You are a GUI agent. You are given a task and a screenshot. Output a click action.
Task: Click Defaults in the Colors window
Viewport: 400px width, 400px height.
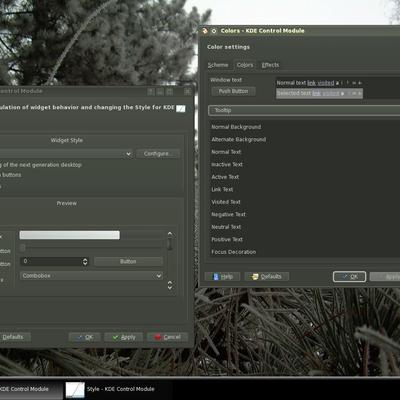267,277
